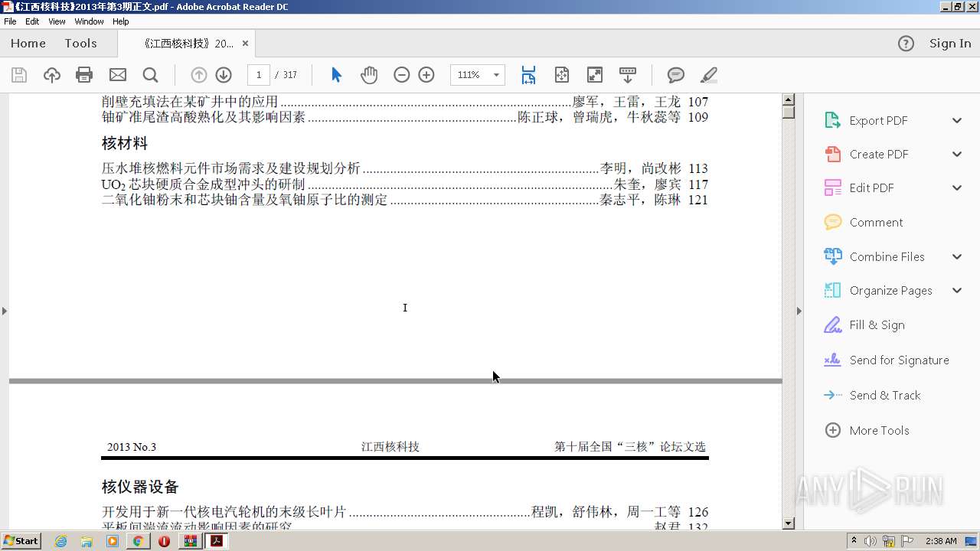Go to next page arrow

click(x=224, y=75)
